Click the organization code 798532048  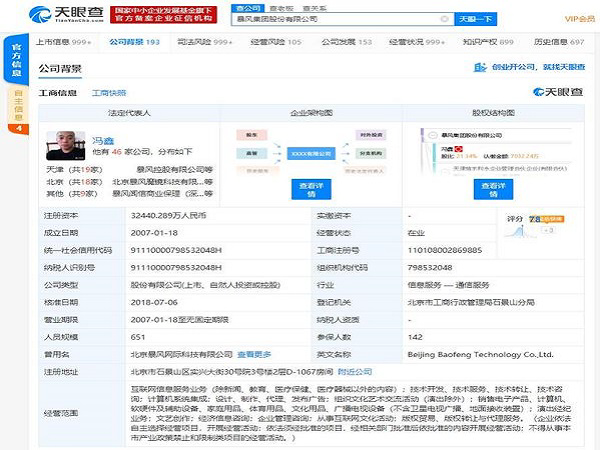(430, 267)
